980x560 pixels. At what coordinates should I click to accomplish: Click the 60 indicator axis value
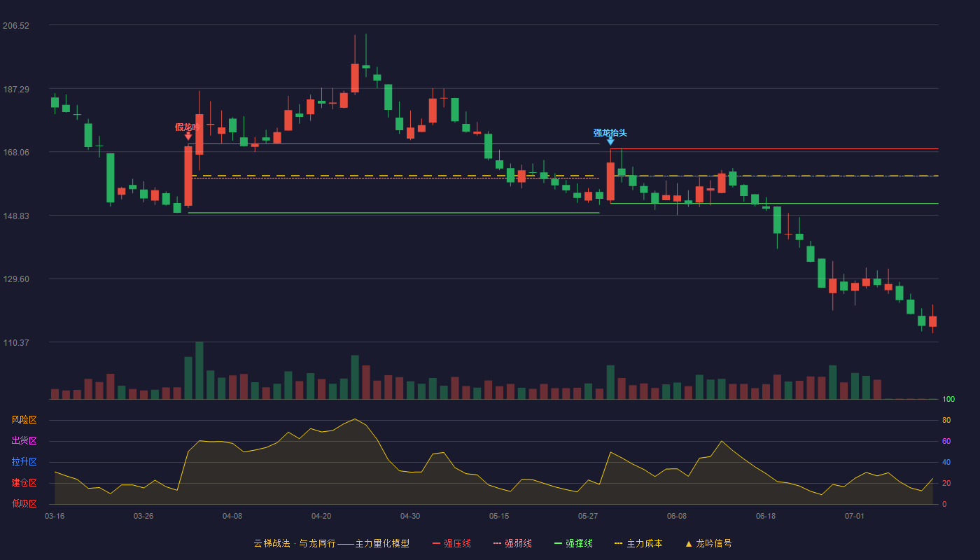point(946,441)
